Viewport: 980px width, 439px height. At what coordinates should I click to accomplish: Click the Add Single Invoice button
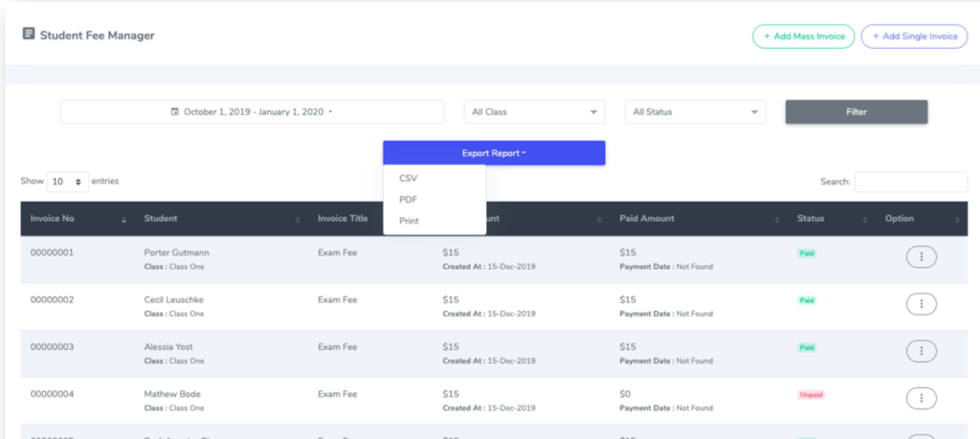coord(914,36)
